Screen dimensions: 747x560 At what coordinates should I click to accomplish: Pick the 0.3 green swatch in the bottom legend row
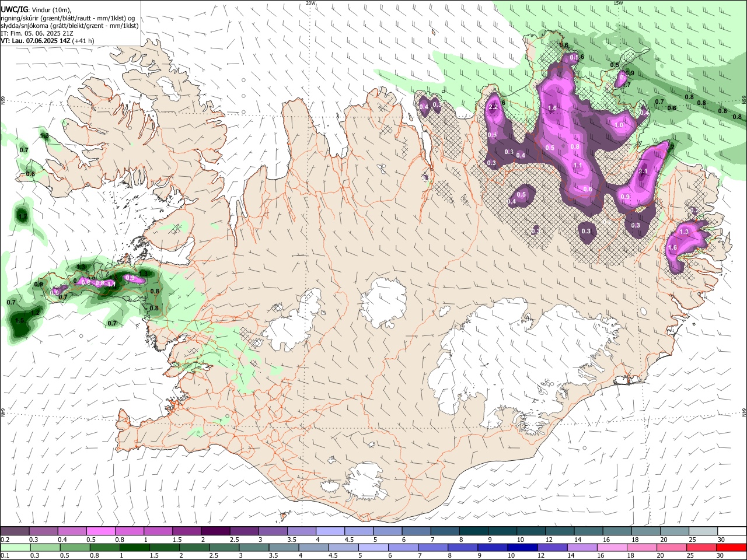46,547
